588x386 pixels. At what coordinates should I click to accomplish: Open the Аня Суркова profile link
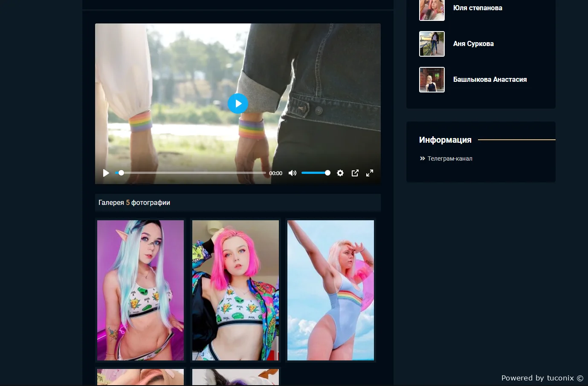(473, 44)
